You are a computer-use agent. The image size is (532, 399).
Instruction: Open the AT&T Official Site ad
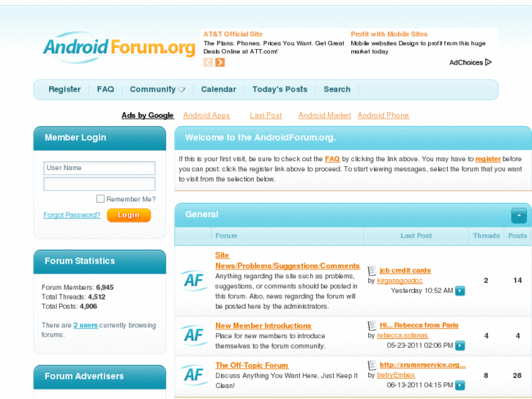233,34
